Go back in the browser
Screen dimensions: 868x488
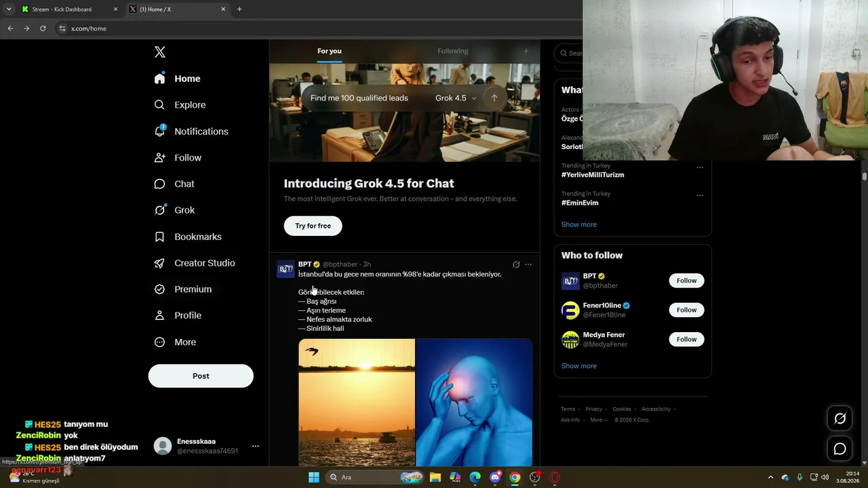tap(10, 28)
